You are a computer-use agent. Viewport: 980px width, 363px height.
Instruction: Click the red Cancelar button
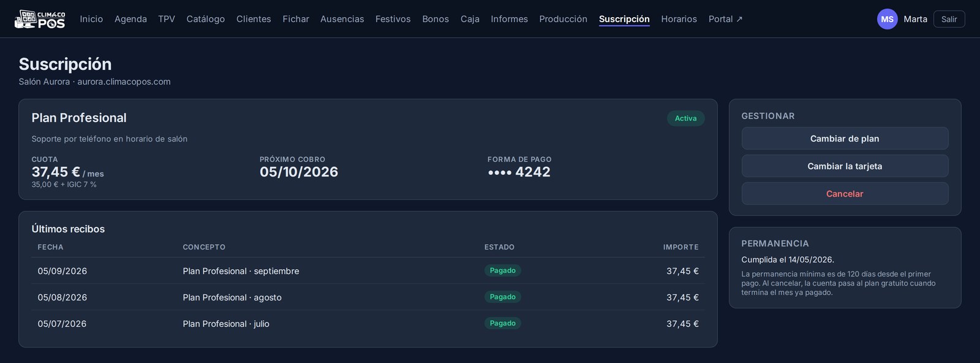coord(845,194)
